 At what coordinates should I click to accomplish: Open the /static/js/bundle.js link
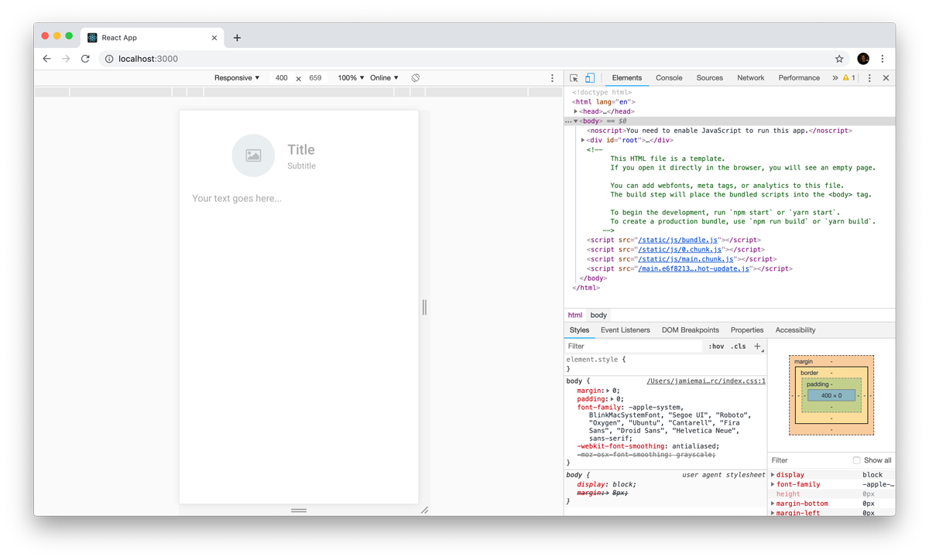pos(677,240)
